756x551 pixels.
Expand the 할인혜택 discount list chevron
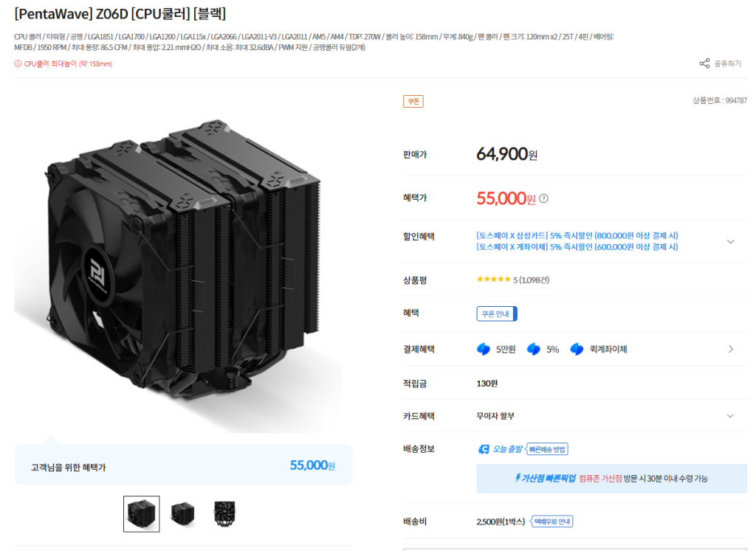point(730,241)
